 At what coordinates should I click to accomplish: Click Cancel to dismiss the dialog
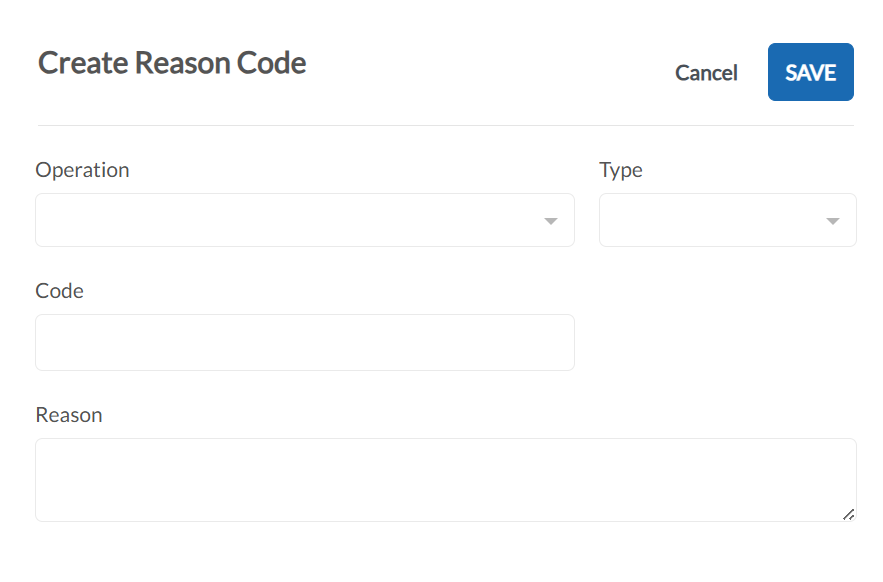(x=706, y=72)
